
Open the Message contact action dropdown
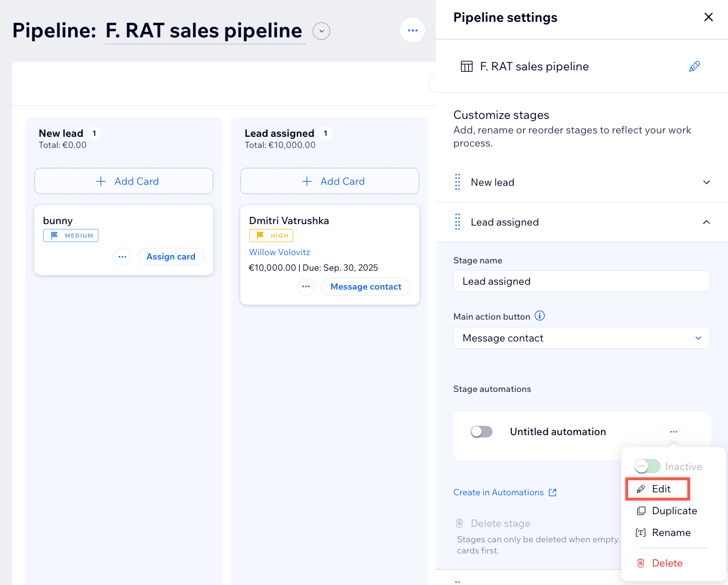(x=581, y=338)
